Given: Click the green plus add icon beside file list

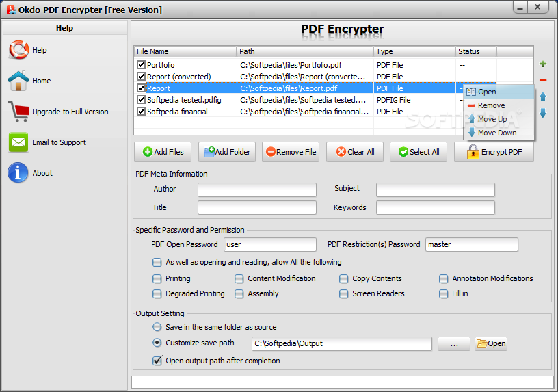Looking at the screenshot, I should 543,64.
